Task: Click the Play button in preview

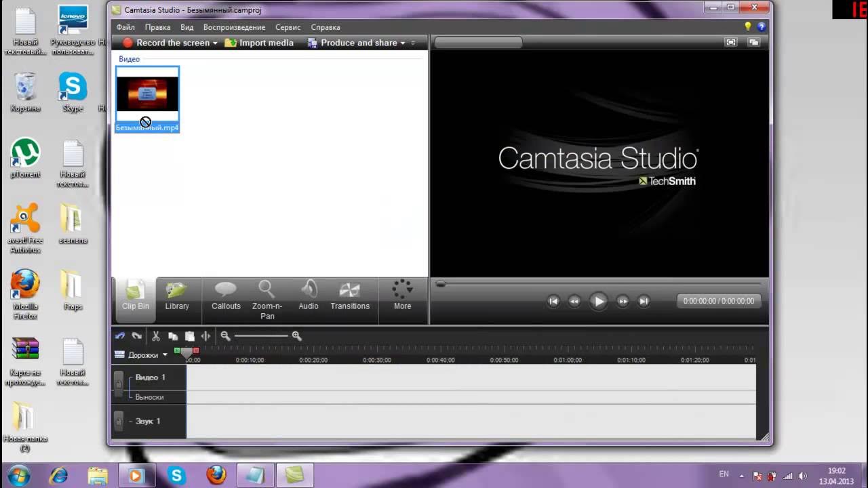Action: pyautogui.click(x=598, y=301)
